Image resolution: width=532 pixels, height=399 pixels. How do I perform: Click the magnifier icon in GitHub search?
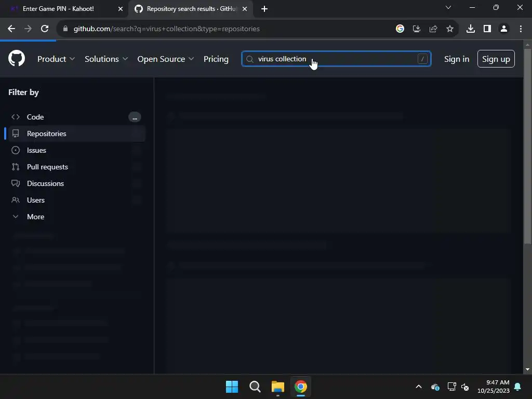pyautogui.click(x=250, y=59)
